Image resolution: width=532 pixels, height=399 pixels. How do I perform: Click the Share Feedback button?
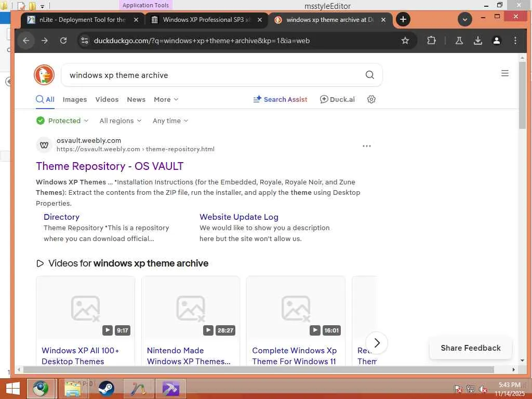471,348
